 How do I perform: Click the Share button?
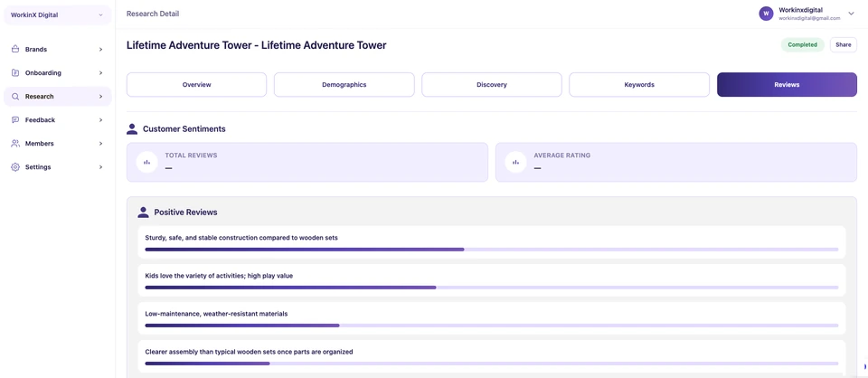click(843, 45)
